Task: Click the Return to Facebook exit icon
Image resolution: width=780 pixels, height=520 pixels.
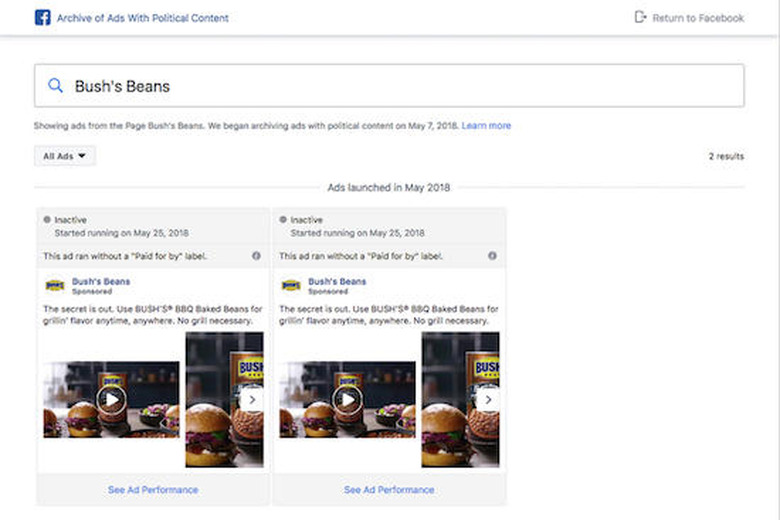Action: (x=640, y=17)
